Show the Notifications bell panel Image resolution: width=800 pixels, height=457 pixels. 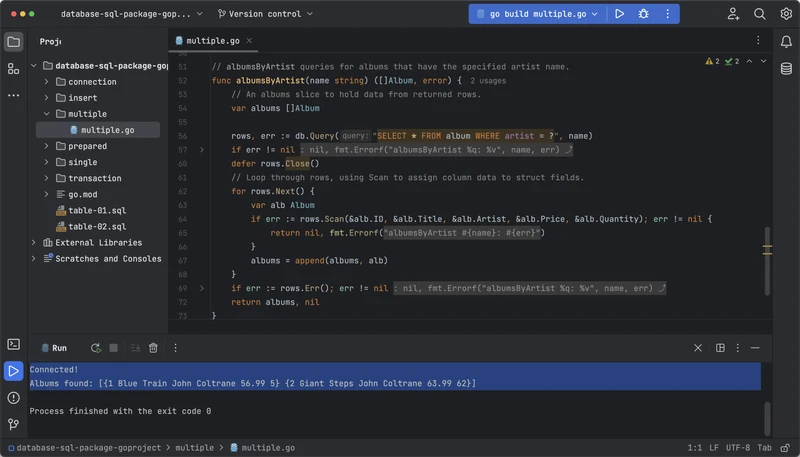tap(787, 41)
